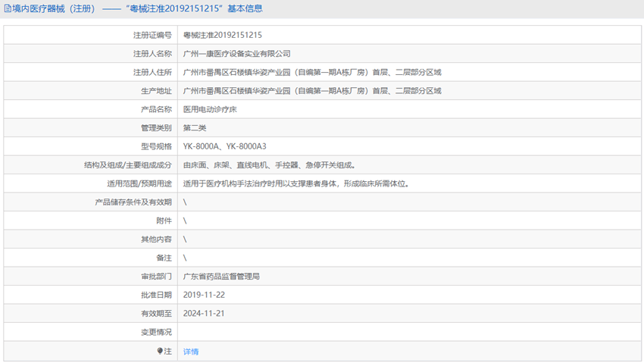Select expiry date 2024-11-21
The height and width of the screenshot is (363, 644).
tap(204, 313)
